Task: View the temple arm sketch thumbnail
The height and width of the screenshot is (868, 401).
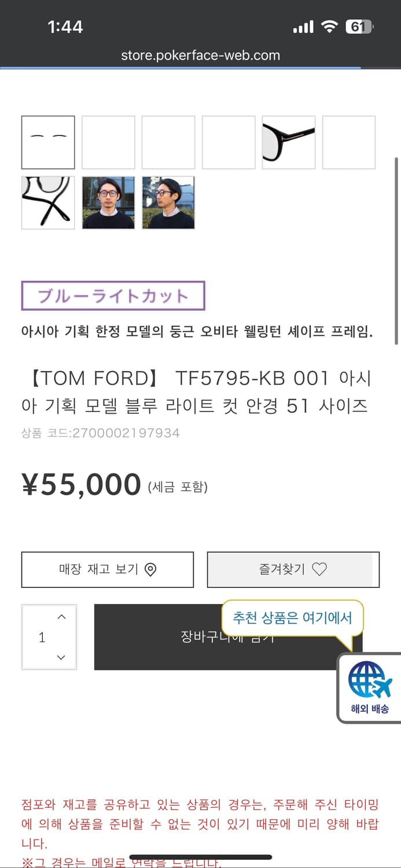Action: pos(47,203)
